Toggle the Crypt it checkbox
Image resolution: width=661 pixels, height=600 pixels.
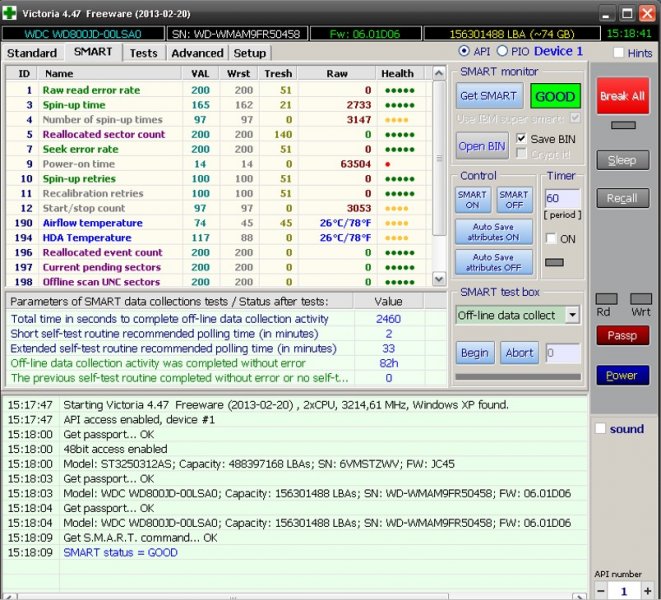pyautogui.click(x=521, y=154)
